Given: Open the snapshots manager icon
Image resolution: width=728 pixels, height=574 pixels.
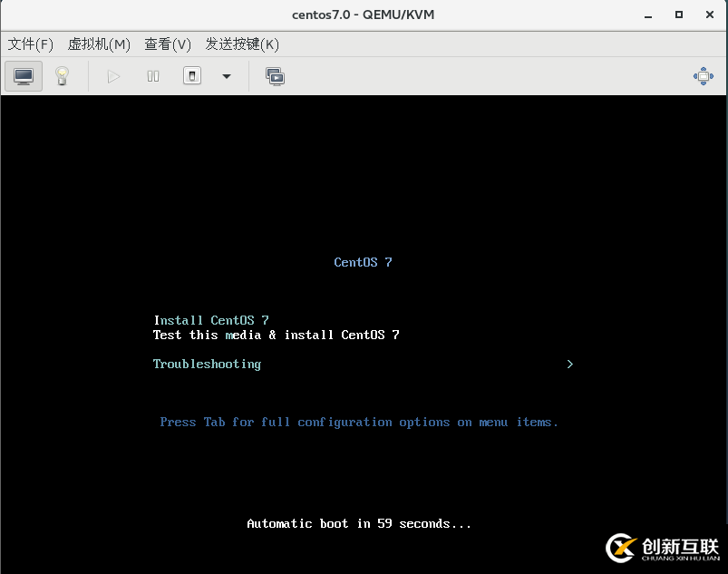Looking at the screenshot, I should [275, 76].
